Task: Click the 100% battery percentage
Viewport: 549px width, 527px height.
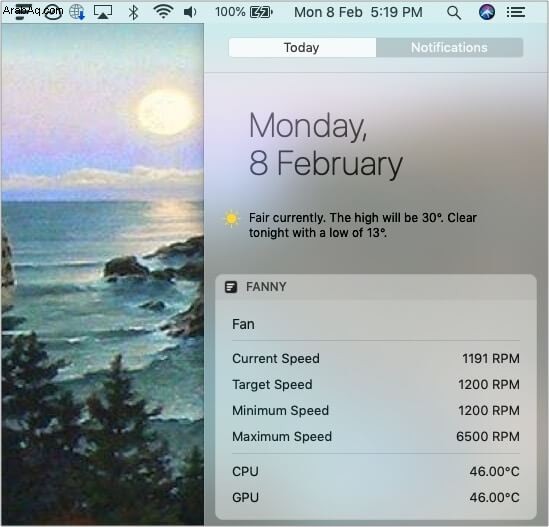Action: [230, 12]
